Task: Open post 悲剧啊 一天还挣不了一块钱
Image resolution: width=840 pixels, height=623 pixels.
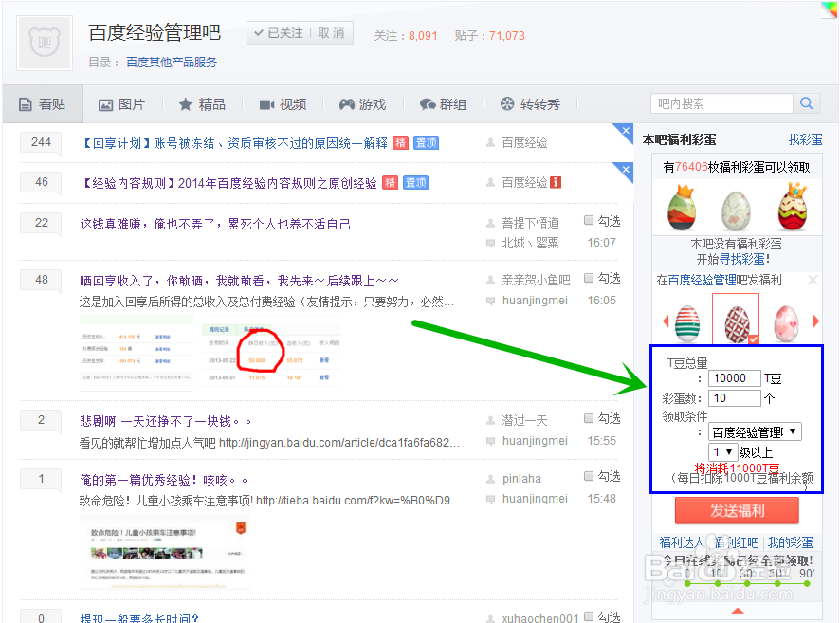Action: (x=166, y=421)
